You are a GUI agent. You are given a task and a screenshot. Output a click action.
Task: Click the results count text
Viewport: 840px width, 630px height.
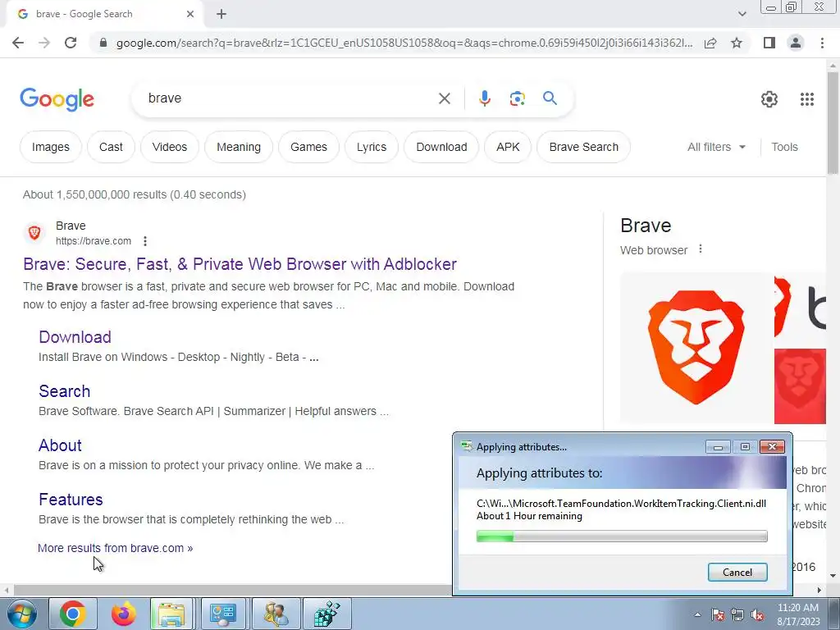[x=135, y=194]
